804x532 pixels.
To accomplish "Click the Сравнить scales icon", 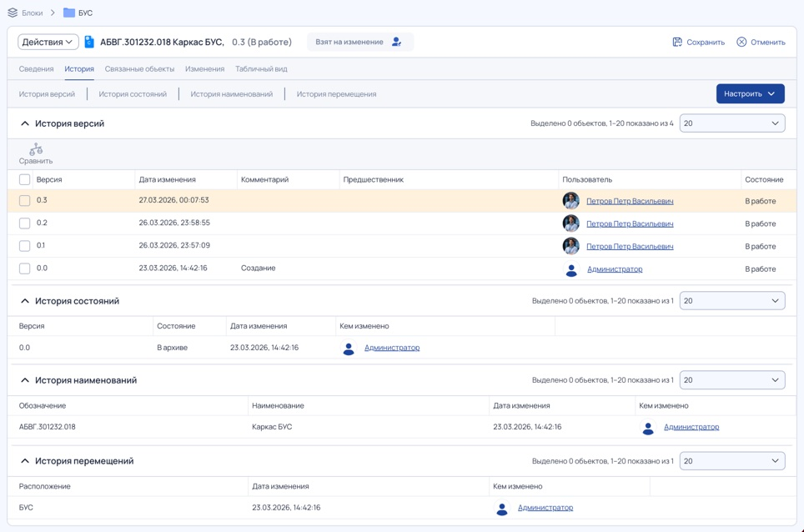I will coord(36,149).
